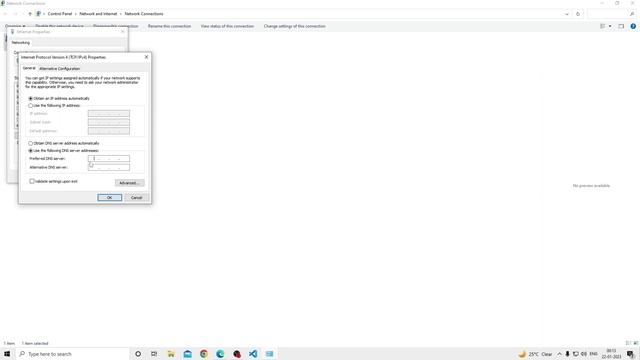Click View status of this connection
The image size is (640, 360).
pos(227,26)
